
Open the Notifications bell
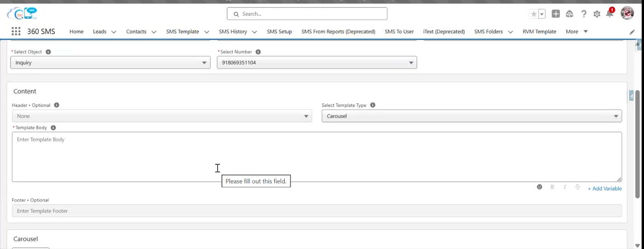click(609, 13)
